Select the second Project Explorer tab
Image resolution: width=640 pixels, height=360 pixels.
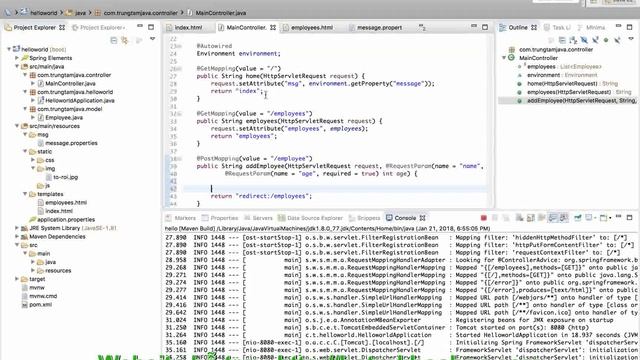(98, 27)
